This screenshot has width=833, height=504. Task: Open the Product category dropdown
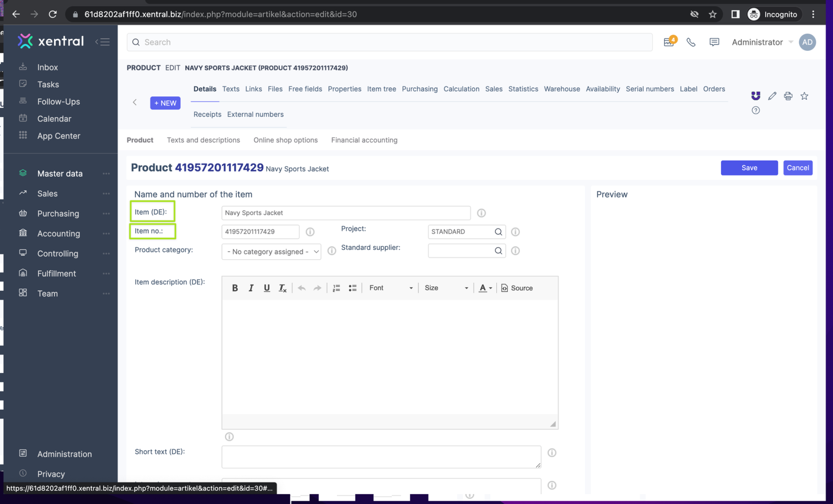271,251
